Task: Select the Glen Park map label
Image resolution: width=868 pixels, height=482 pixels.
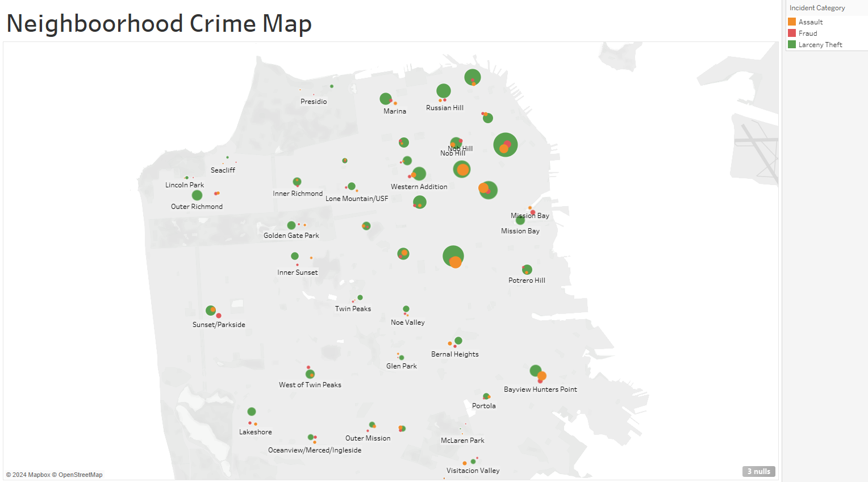Action: tap(402, 366)
